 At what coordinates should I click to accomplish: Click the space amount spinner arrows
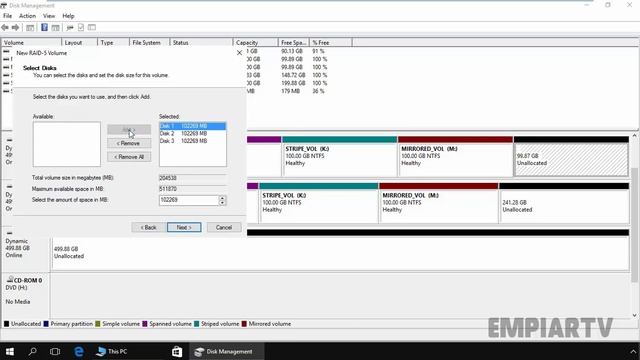(222, 200)
